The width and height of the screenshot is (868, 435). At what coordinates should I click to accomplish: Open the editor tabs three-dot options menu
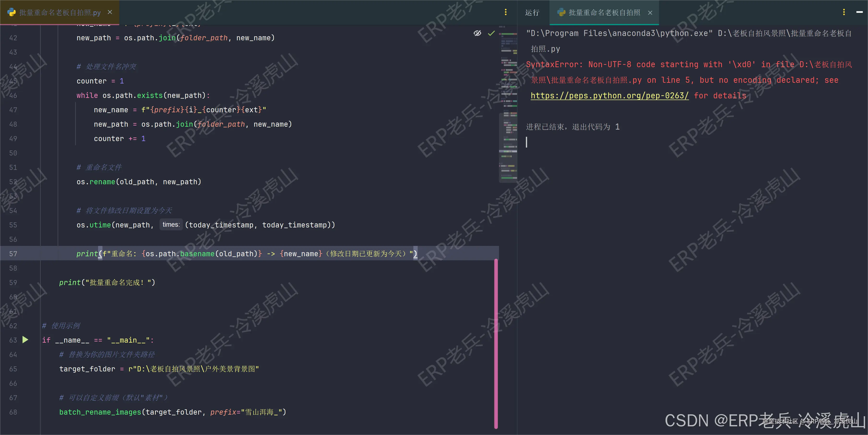[505, 12]
